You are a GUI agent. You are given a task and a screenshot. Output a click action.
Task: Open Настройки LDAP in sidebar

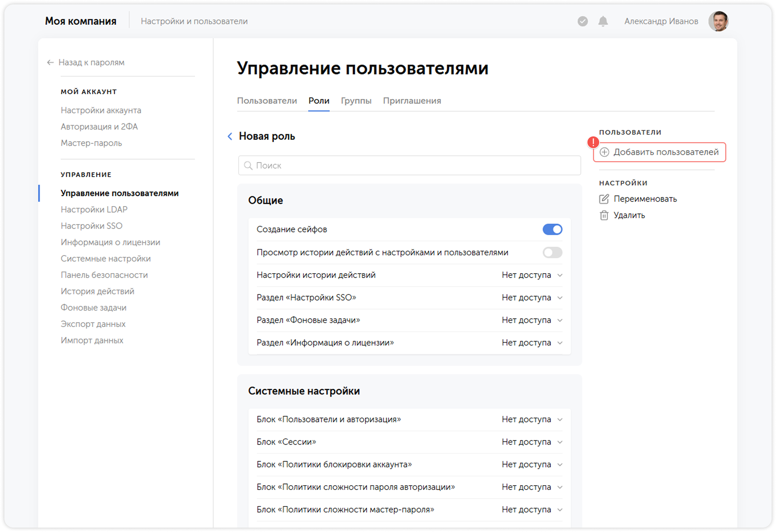coord(94,210)
